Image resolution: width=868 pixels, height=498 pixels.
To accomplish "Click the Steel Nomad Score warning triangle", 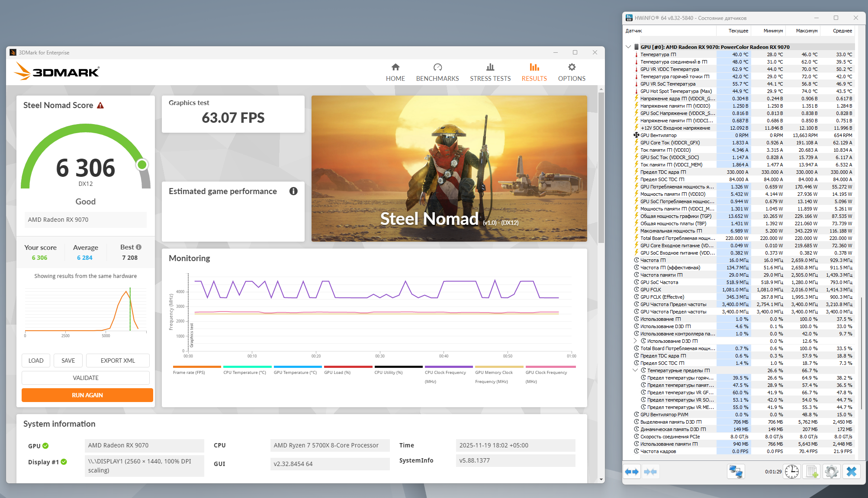I will [100, 105].
